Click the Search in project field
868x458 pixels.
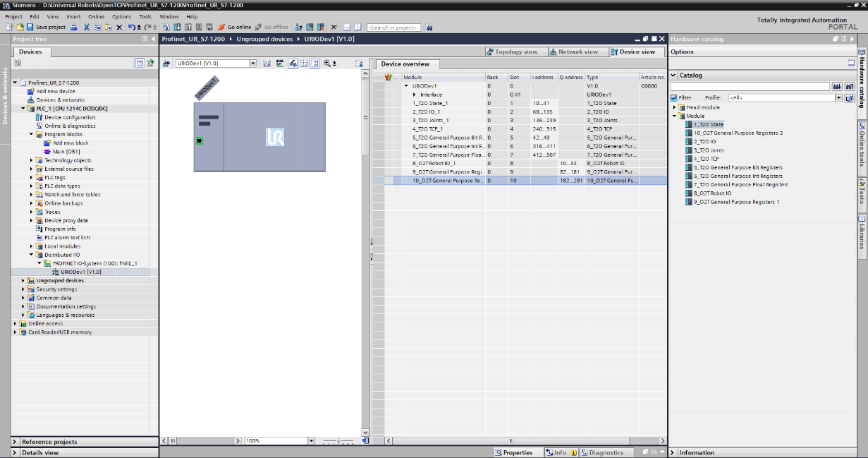(x=393, y=27)
